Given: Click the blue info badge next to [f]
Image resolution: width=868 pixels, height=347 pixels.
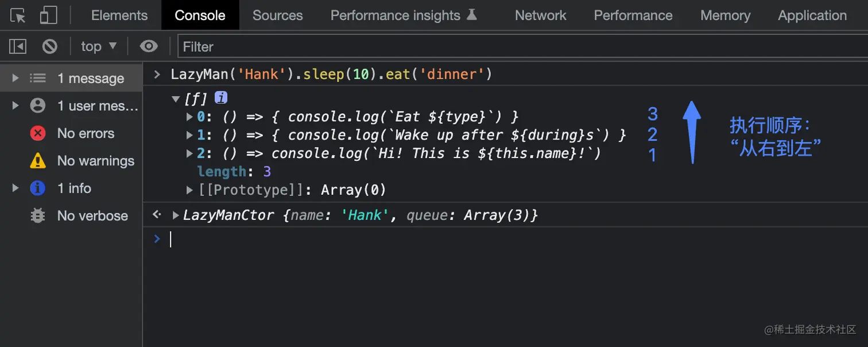Looking at the screenshot, I should [221, 98].
